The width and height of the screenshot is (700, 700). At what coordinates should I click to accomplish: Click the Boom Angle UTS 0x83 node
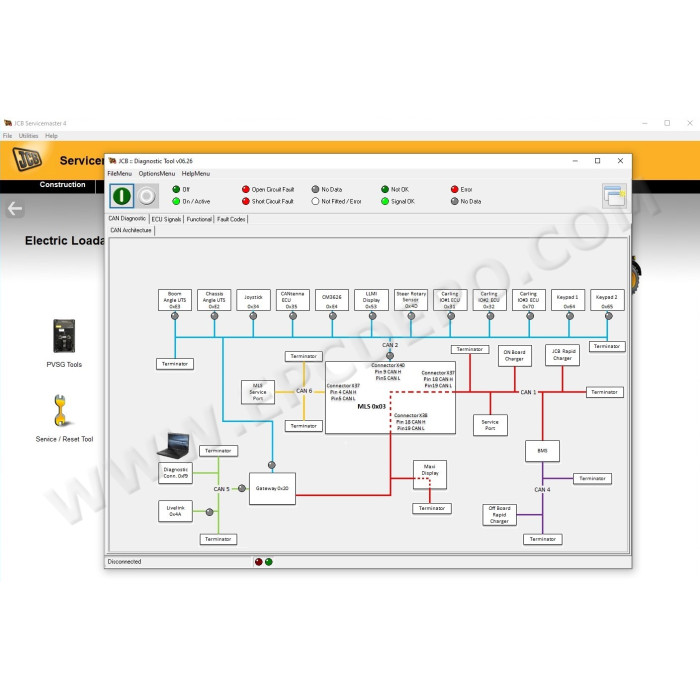175,300
